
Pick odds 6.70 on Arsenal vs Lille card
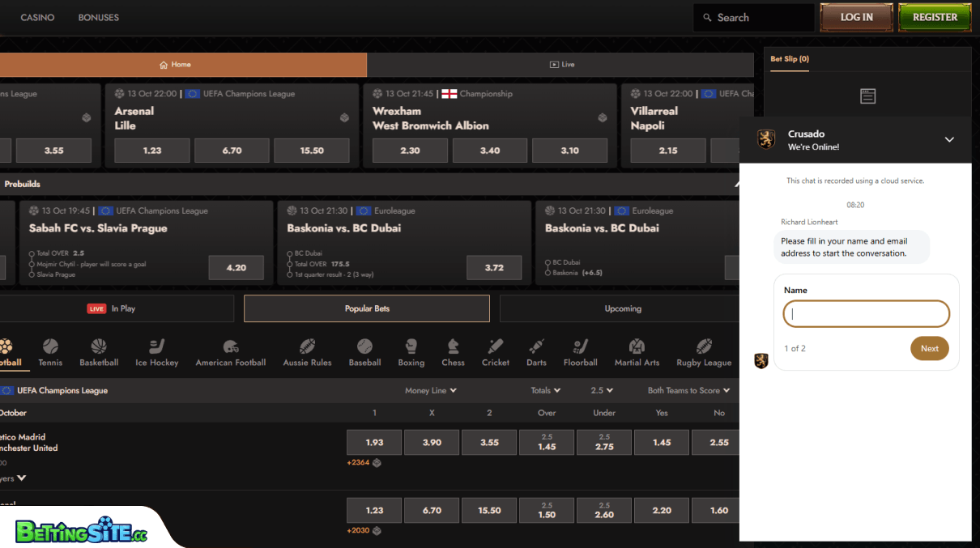pos(232,151)
